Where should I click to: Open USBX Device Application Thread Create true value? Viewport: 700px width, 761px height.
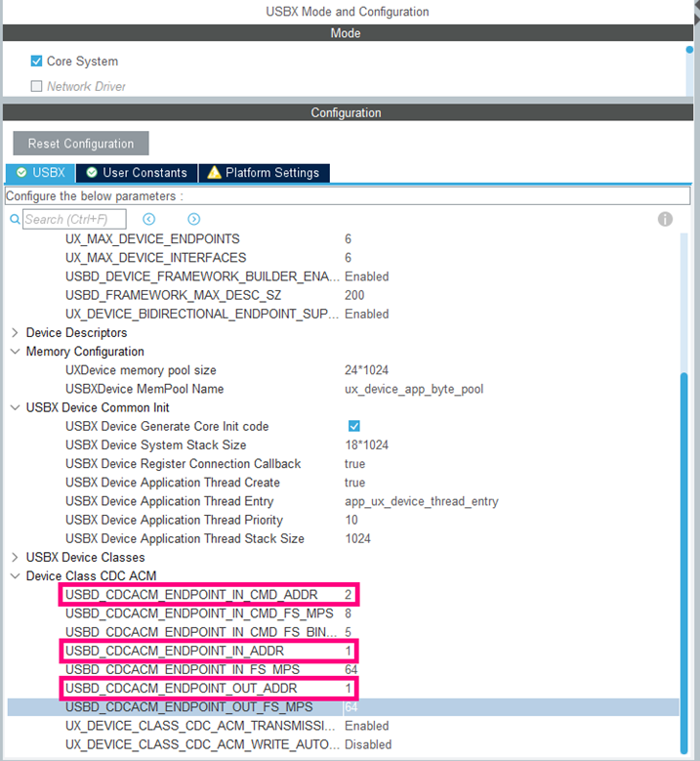tap(354, 483)
